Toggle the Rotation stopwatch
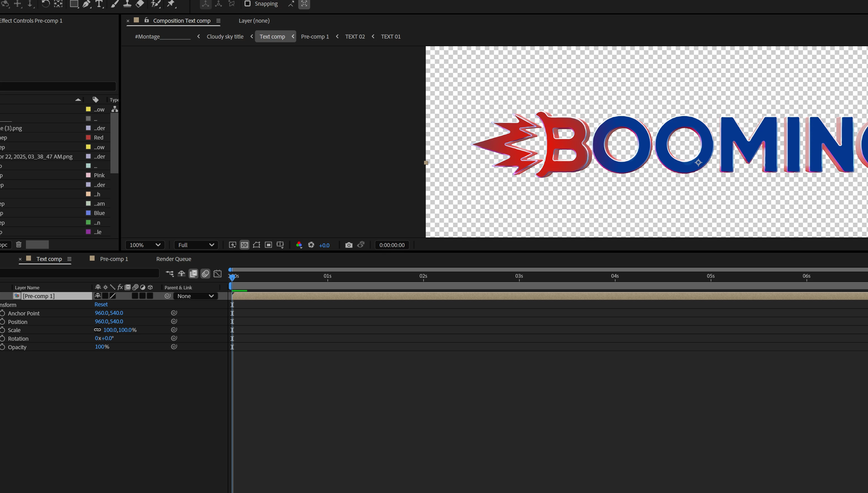The image size is (868, 493). point(3,338)
